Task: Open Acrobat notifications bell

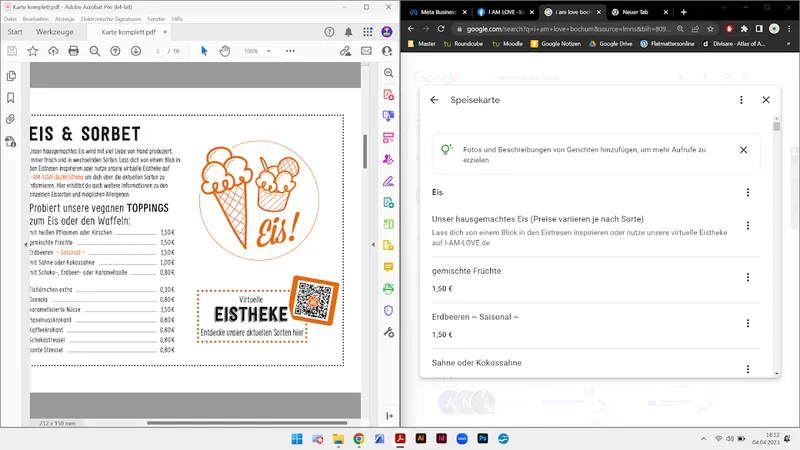Action: (x=348, y=32)
